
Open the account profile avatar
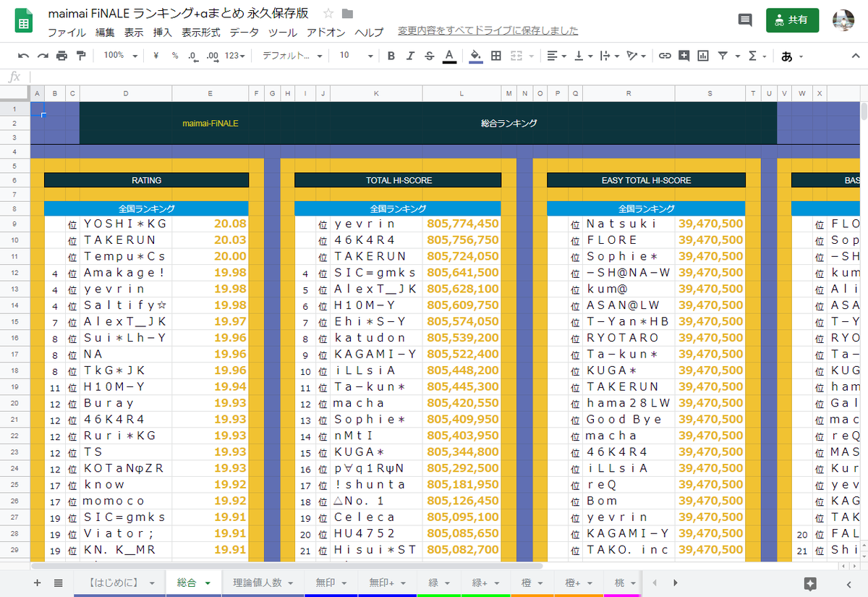[x=844, y=20]
